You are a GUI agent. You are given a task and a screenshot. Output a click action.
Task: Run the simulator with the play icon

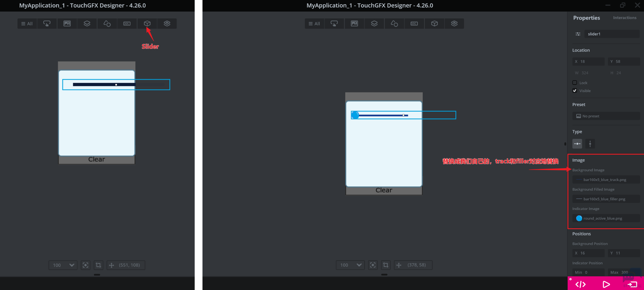(606, 284)
